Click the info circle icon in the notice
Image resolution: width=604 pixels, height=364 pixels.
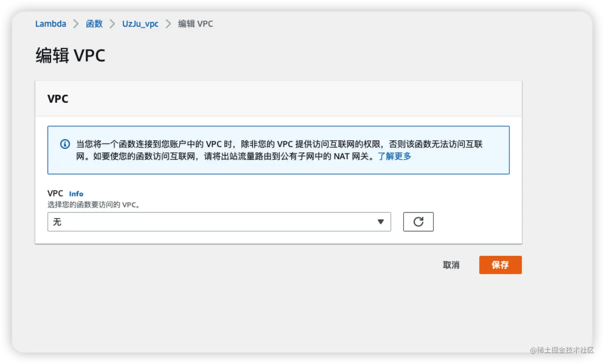[x=65, y=144]
